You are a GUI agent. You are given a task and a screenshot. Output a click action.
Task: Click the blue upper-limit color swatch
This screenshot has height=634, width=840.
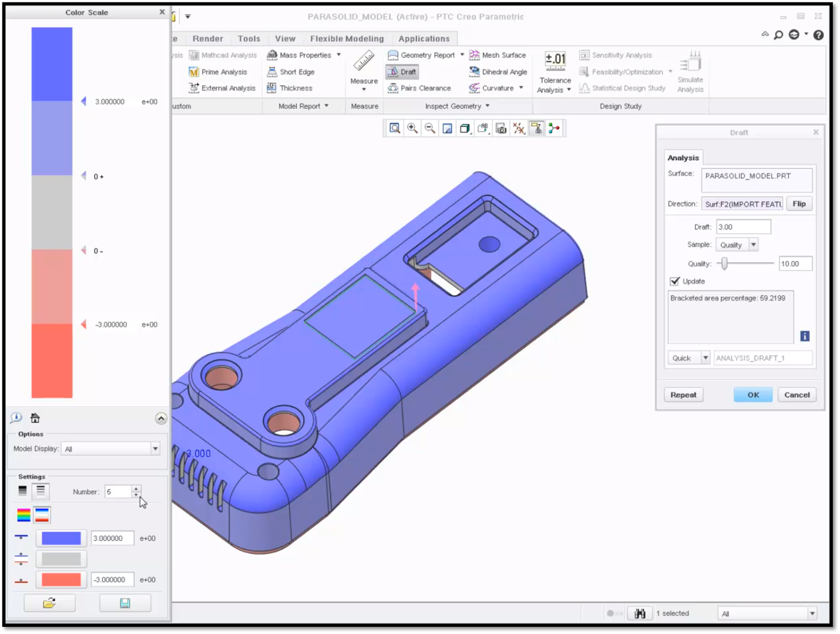click(x=61, y=538)
